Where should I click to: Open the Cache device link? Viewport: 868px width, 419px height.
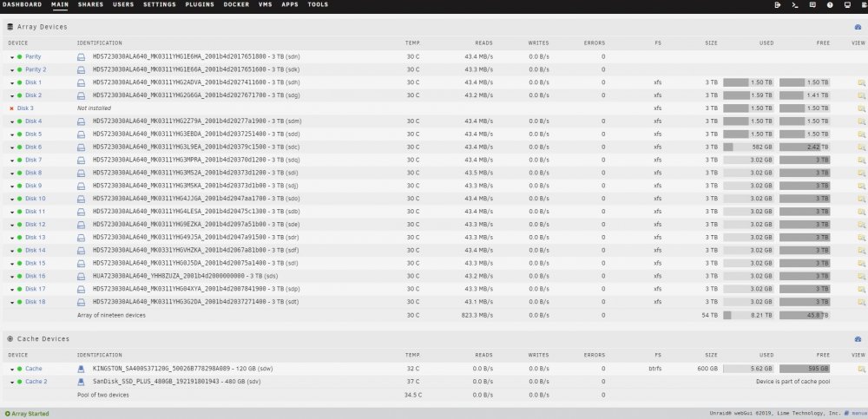[33, 369]
